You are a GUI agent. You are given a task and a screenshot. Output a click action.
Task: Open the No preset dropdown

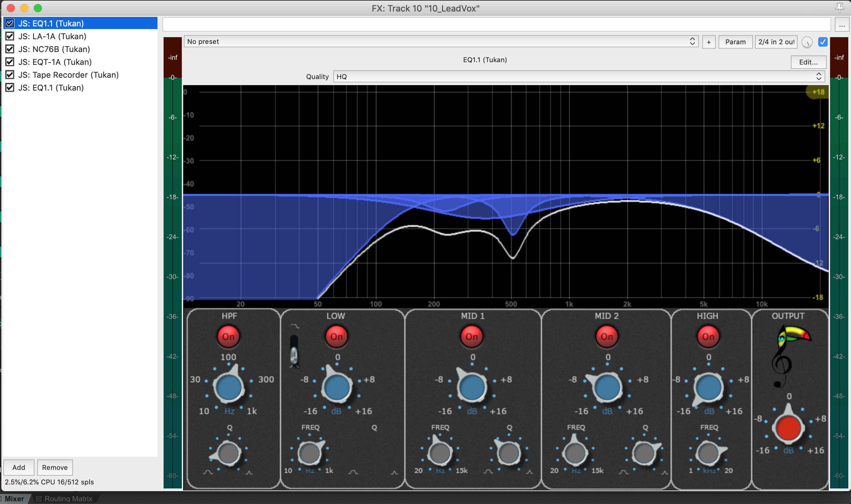tap(441, 42)
